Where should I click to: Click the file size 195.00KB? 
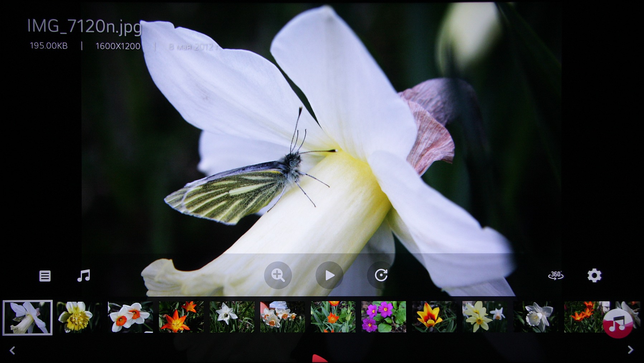pyautogui.click(x=49, y=46)
